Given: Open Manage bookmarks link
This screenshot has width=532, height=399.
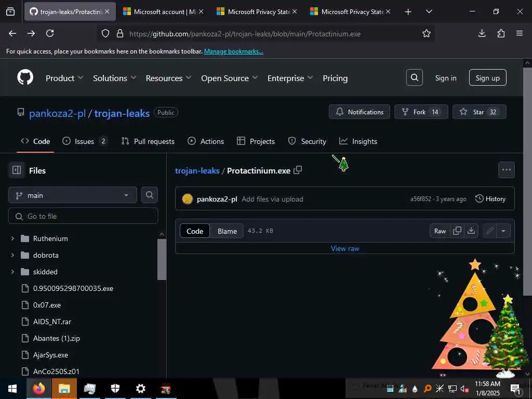Looking at the screenshot, I should (x=233, y=51).
